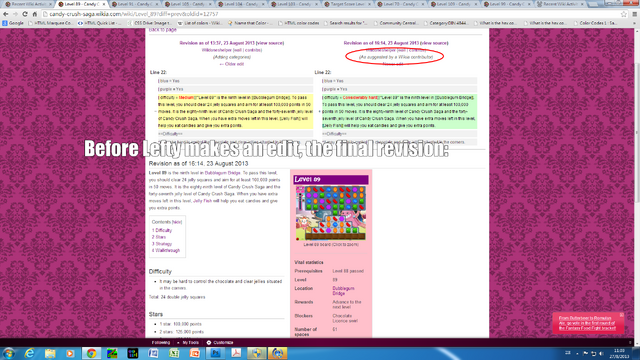The height and width of the screenshot is (360, 640).
Task: Reload the page with the refresh icon
Action: point(25,14)
